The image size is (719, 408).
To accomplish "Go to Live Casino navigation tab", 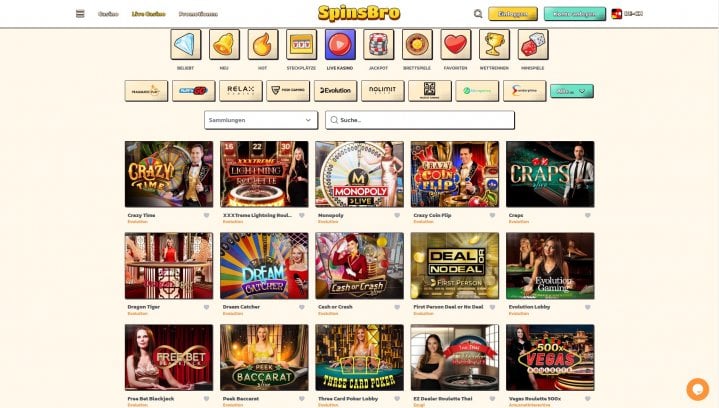I will [x=149, y=14].
